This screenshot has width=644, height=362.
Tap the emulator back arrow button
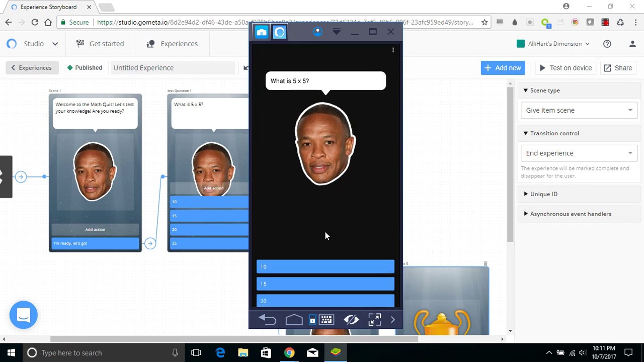pyautogui.click(x=268, y=320)
